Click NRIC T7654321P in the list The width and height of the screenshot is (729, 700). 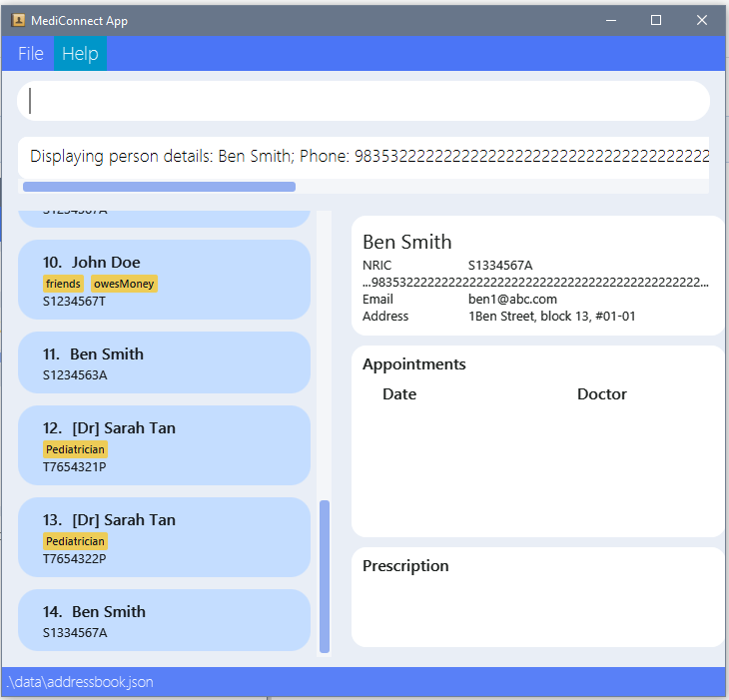(x=74, y=466)
